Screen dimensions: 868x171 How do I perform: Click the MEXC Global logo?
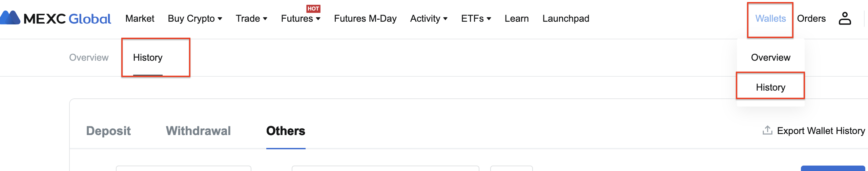(56, 18)
